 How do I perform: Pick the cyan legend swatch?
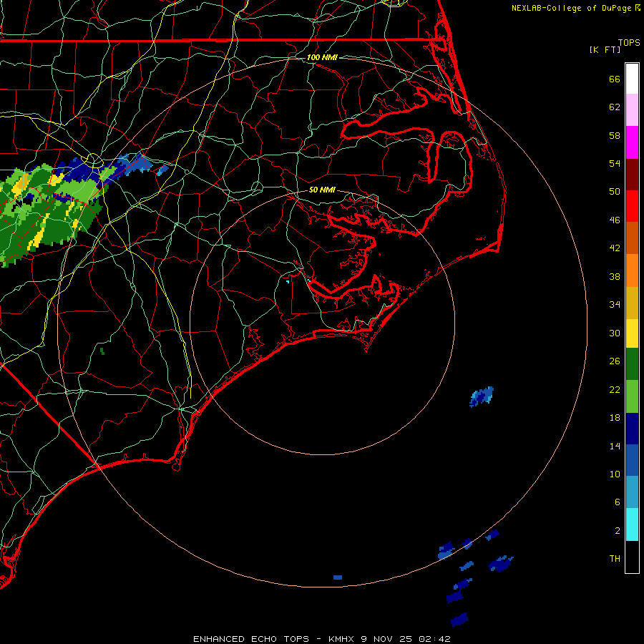point(632,525)
